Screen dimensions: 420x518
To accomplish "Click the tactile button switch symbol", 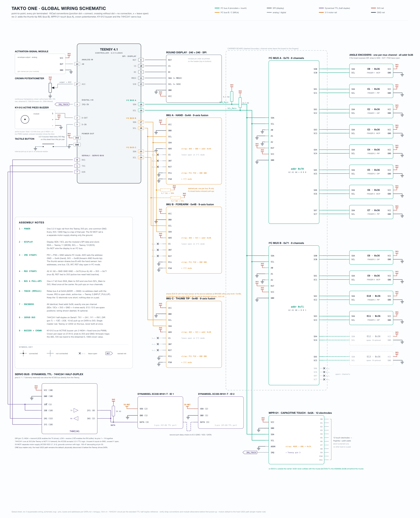I will pyautogui.click(x=48, y=146).
